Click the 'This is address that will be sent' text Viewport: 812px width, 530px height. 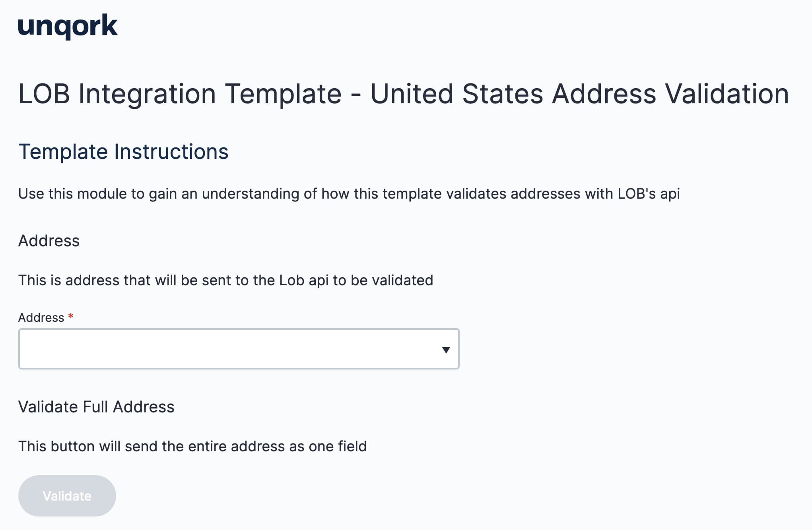tap(225, 280)
